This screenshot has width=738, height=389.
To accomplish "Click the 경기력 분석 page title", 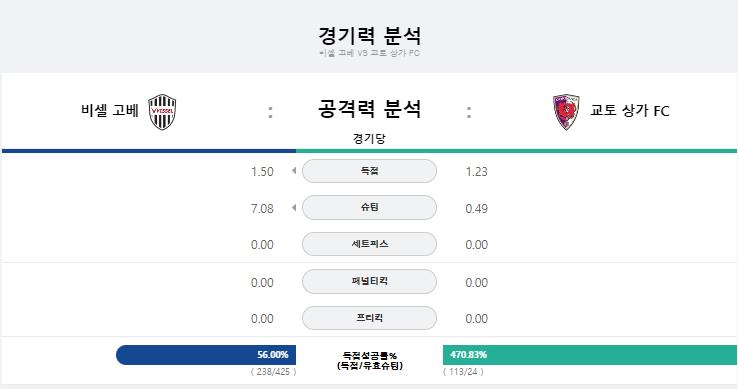I will coord(369,35).
